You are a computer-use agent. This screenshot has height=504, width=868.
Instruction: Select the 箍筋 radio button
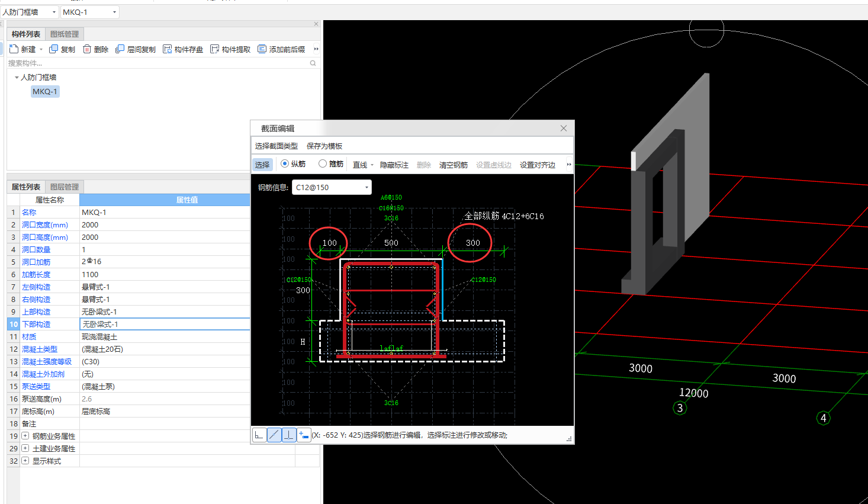pos(323,164)
